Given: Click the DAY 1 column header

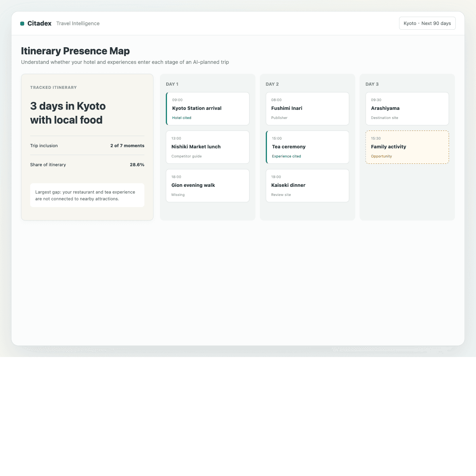Looking at the screenshot, I should coord(172,84).
